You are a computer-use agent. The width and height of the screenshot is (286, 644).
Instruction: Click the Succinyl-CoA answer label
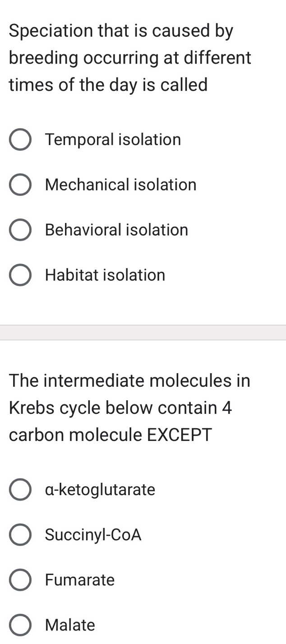93,534
